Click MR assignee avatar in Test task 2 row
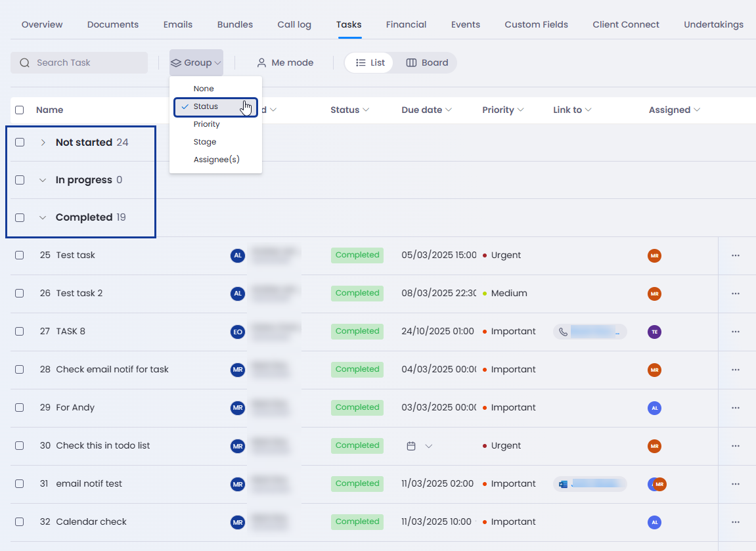Image resolution: width=756 pixels, height=551 pixels. click(654, 294)
